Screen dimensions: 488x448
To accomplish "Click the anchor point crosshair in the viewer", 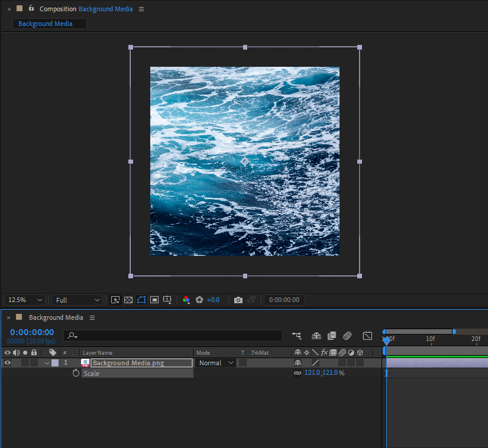I will [245, 161].
